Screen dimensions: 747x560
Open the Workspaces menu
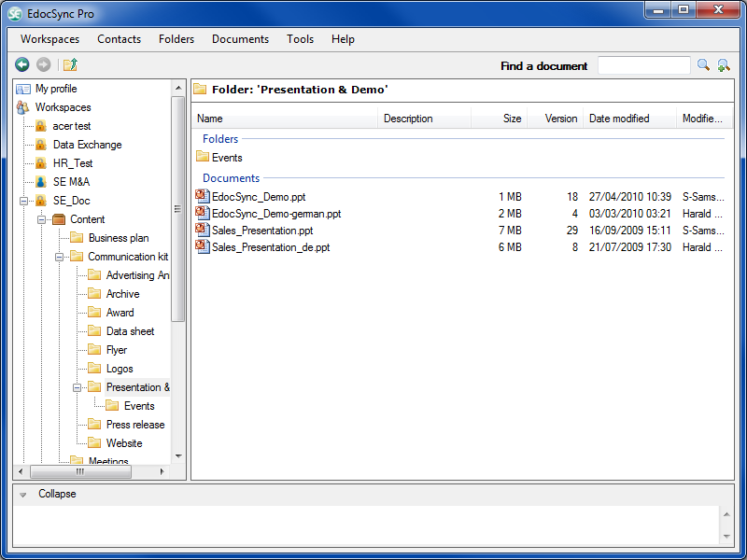[49, 39]
